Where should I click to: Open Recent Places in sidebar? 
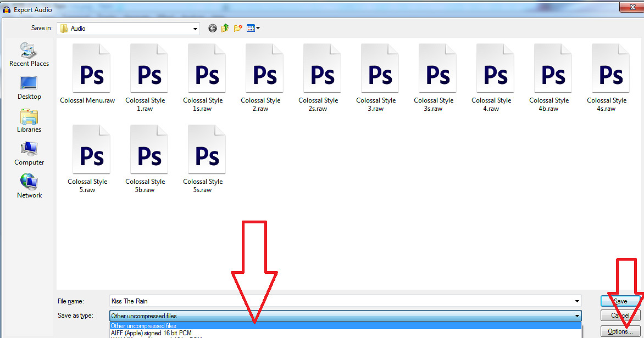[29, 55]
